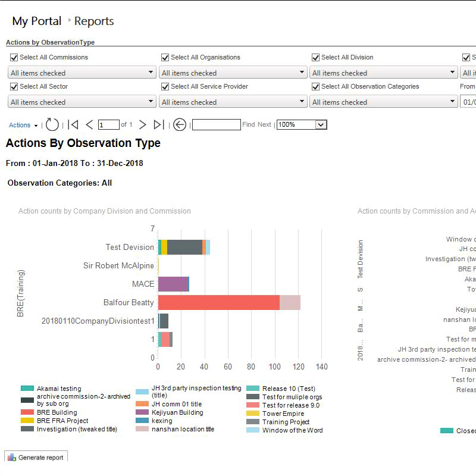Go to previous report page

coord(89,125)
